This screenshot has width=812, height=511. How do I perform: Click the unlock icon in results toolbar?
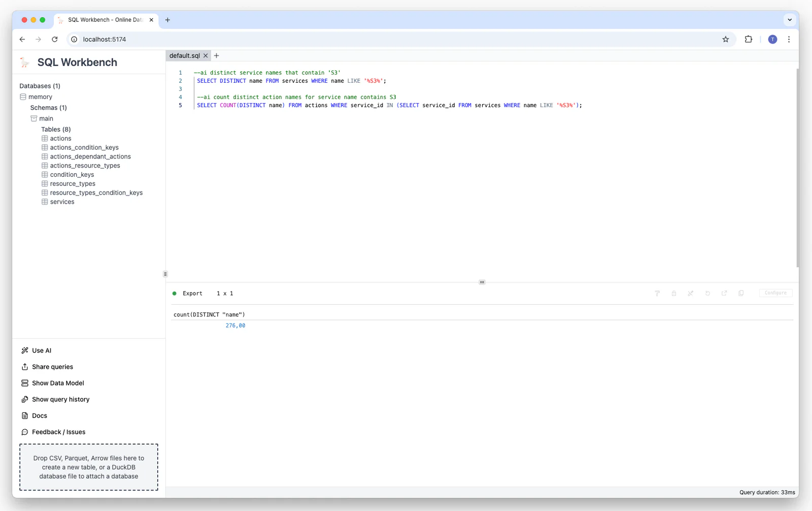point(674,293)
